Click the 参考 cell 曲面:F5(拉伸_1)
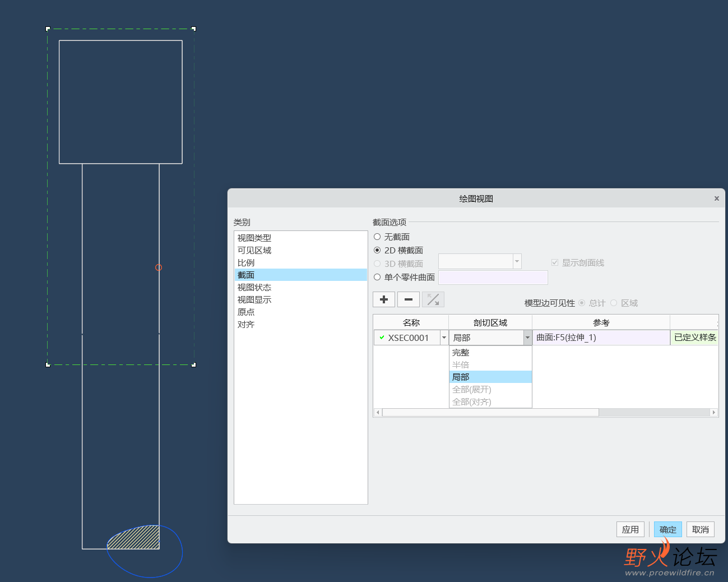 pyautogui.click(x=601, y=338)
